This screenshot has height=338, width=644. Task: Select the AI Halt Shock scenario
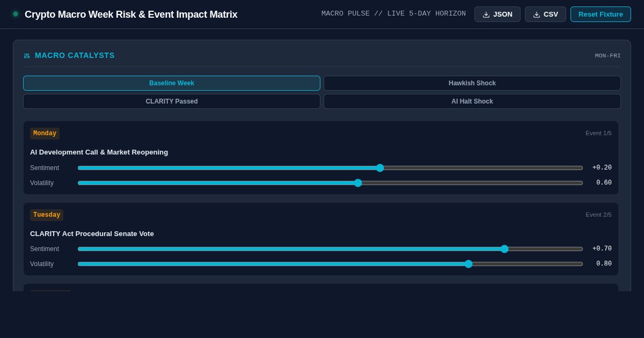tap(472, 101)
